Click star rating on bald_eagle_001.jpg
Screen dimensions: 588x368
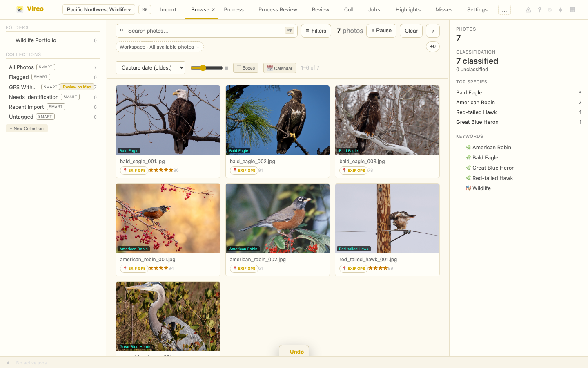tap(161, 170)
